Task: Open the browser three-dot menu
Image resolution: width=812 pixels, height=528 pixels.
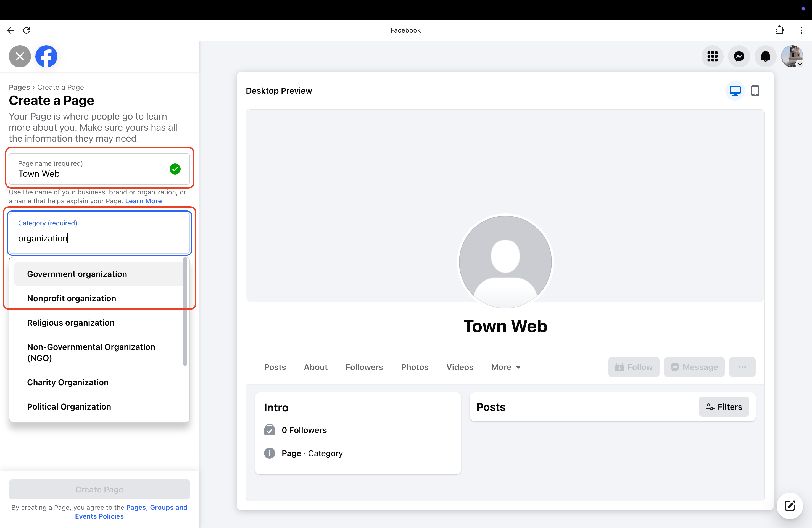Action: pyautogui.click(x=802, y=30)
